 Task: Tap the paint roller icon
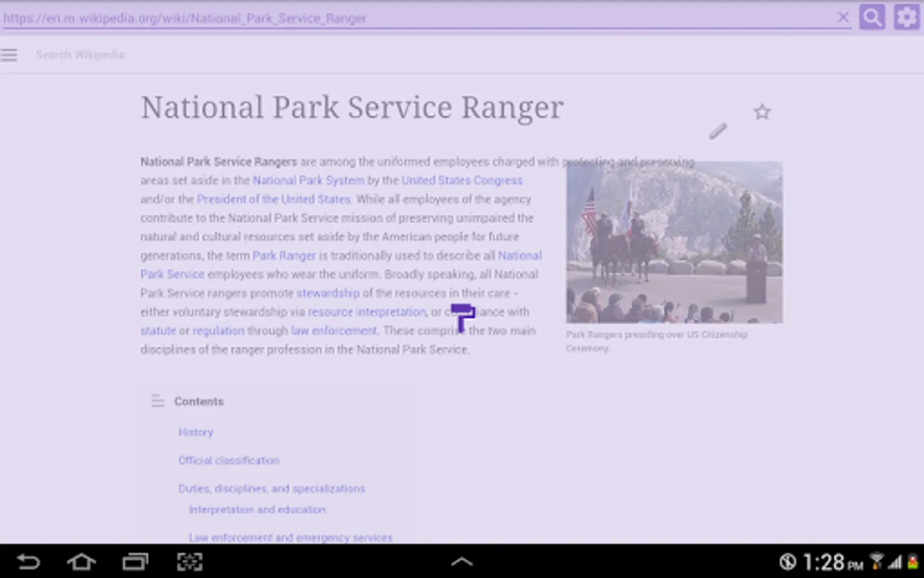(463, 318)
